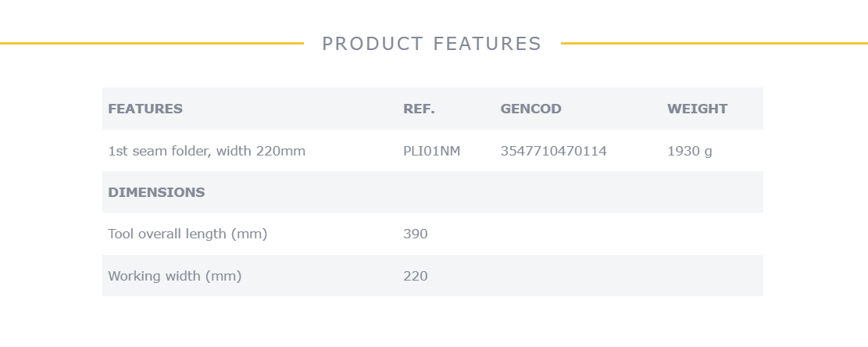
Task: Click the yellow line right of heading
Action: (x=714, y=43)
